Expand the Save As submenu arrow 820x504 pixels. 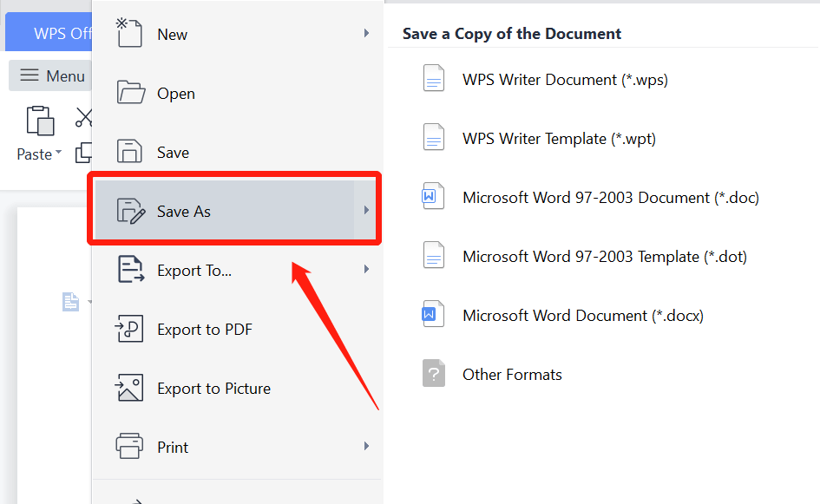(x=366, y=210)
